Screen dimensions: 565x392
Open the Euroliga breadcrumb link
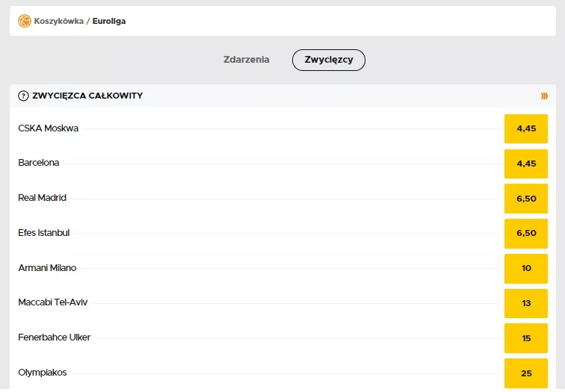tap(109, 21)
